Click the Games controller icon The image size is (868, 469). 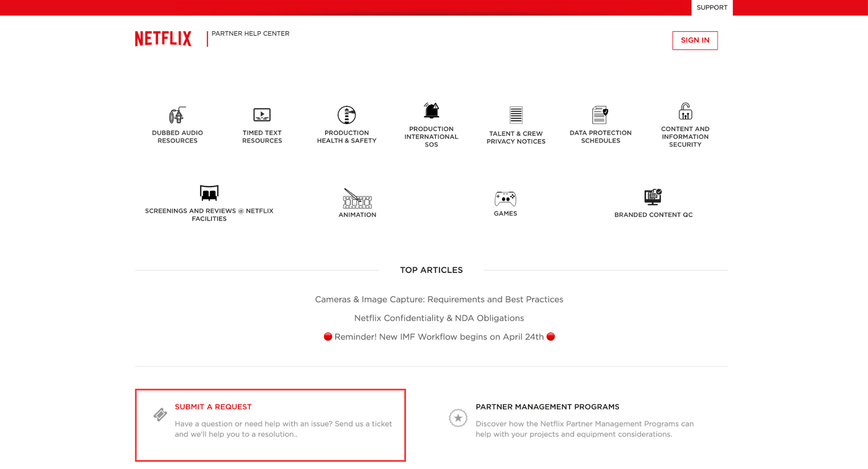point(505,198)
